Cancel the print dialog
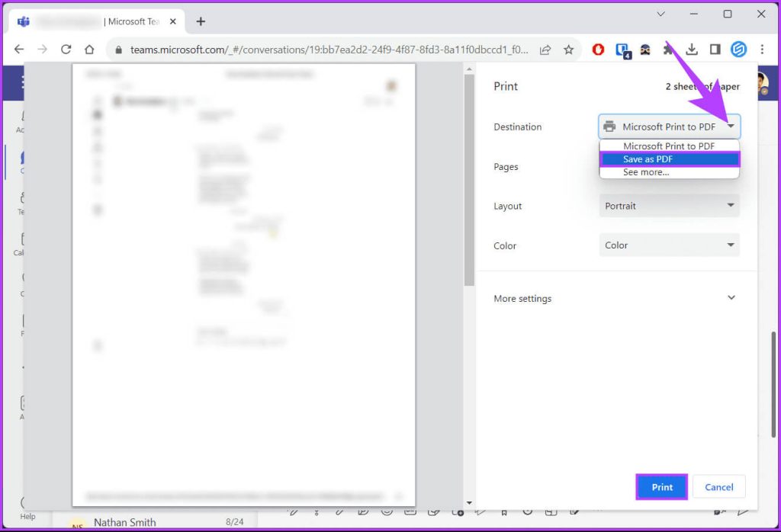 [x=718, y=487]
